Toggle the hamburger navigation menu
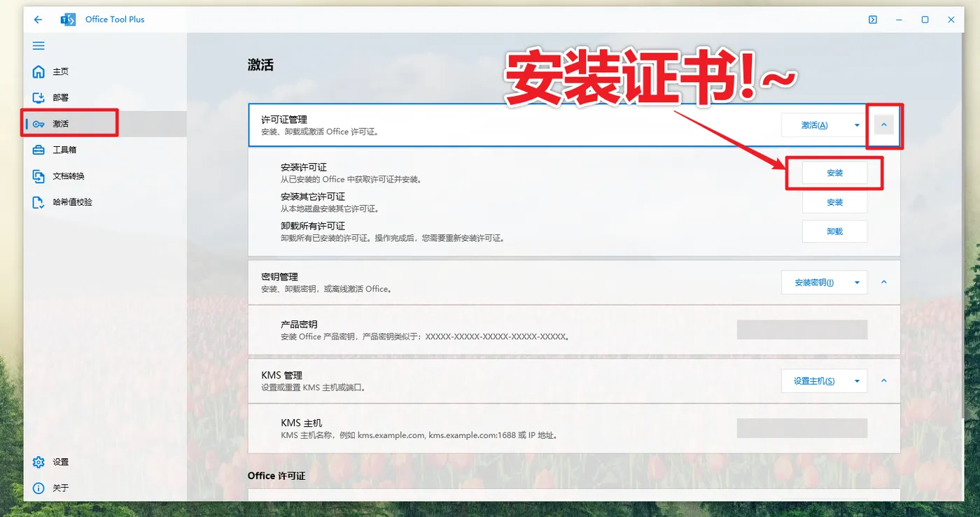 [x=38, y=45]
